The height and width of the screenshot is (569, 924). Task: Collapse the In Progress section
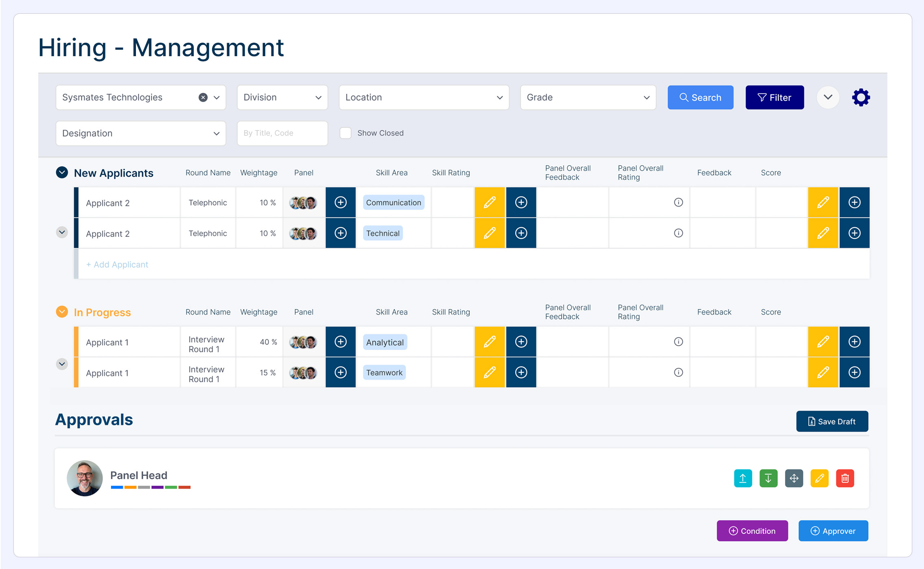pos(62,312)
